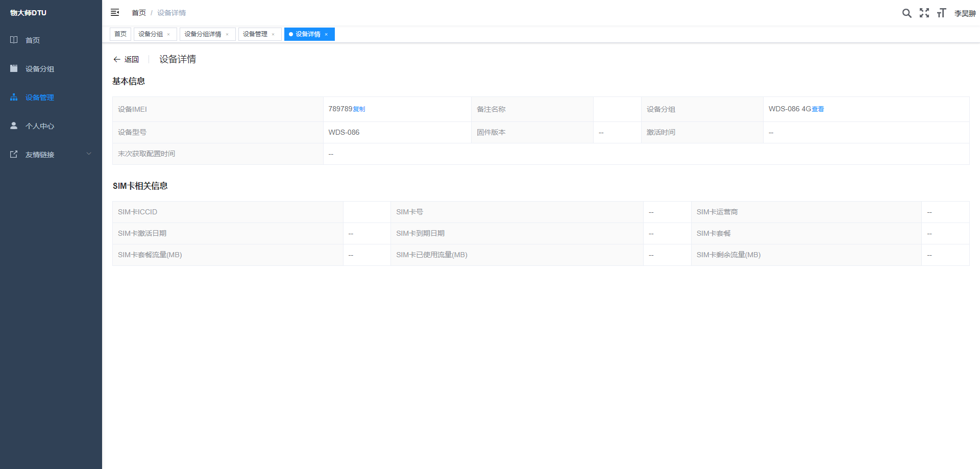
Task: Switch to the 设备分组 tab
Action: [151, 34]
